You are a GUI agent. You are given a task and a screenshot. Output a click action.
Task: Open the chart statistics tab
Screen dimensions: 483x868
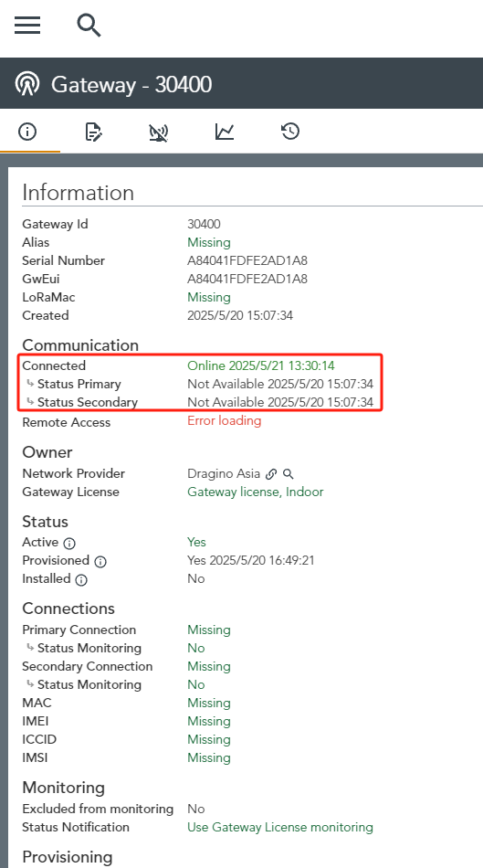pyautogui.click(x=225, y=132)
